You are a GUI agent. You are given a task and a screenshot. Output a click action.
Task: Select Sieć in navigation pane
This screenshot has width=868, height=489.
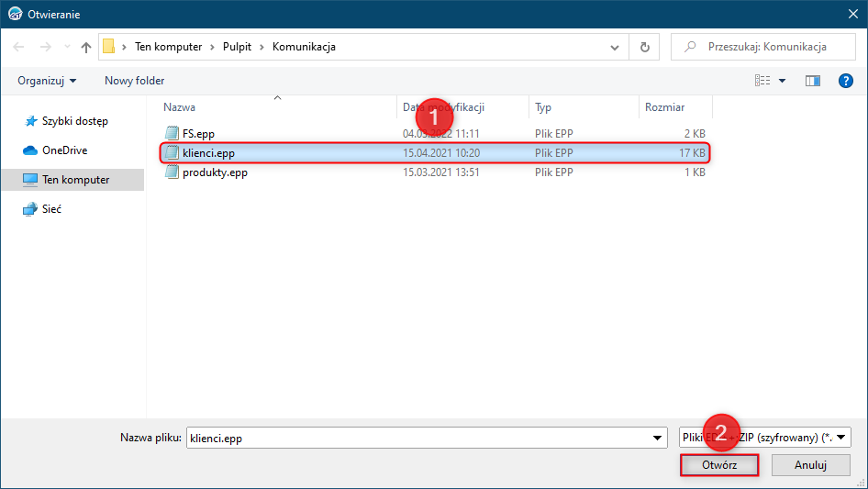point(51,209)
